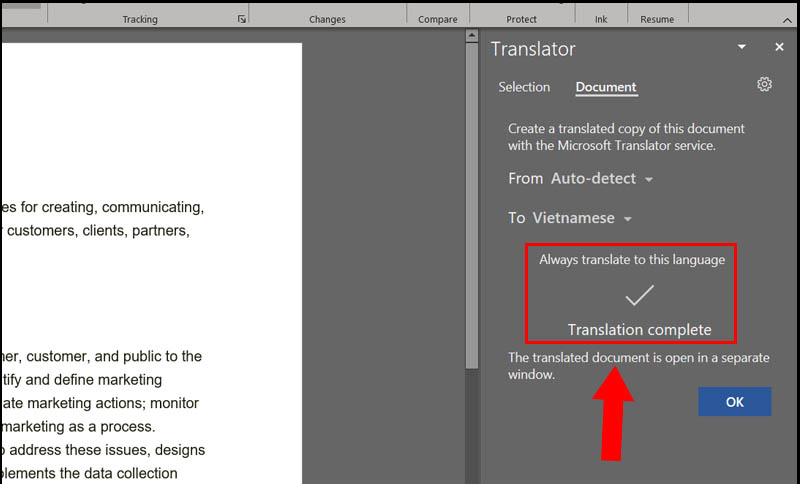Click the Compare group label

[438, 19]
